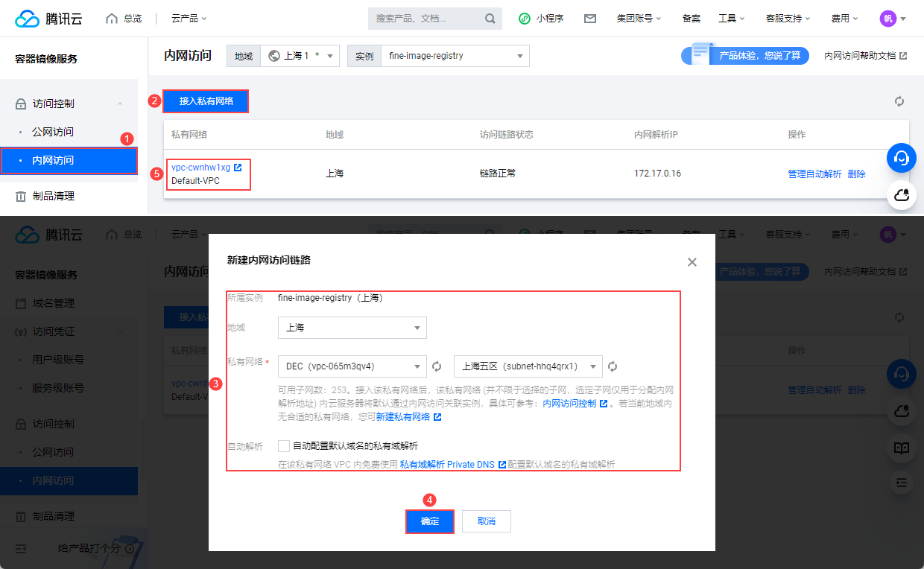Confirm dialog with 确定 button
The image size is (924, 569).
(x=430, y=521)
